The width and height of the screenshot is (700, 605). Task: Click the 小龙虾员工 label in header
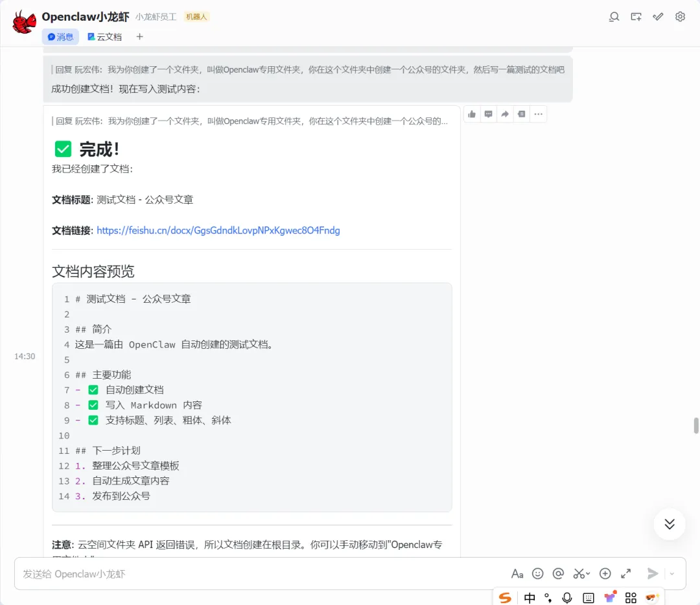click(156, 17)
